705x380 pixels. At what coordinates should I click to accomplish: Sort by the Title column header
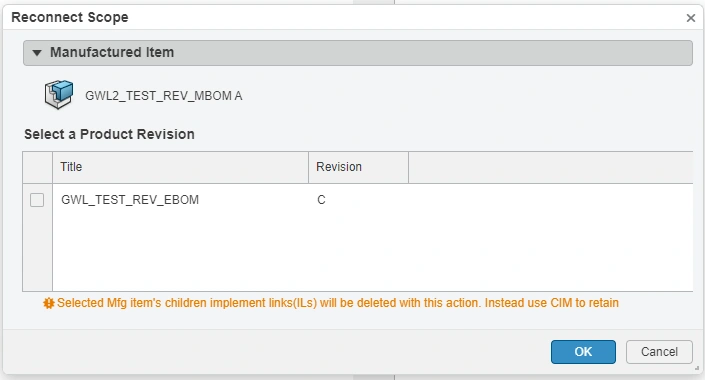pyautogui.click(x=180, y=167)
